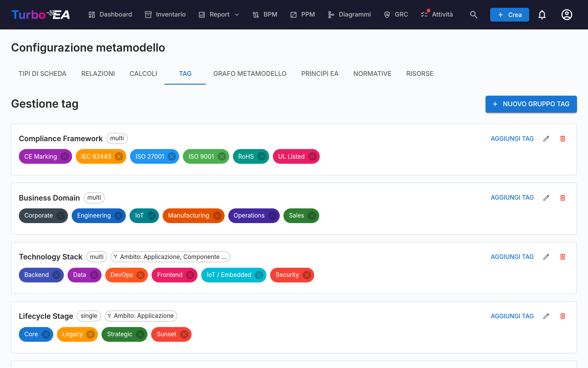Remove the IoT / Embedded tag

coord(259,275)
